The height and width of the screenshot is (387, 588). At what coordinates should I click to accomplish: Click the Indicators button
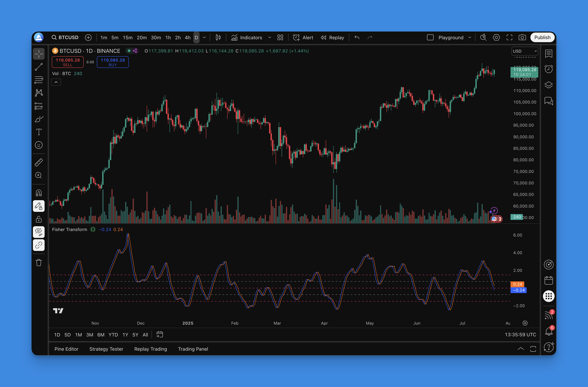(x=247, y=38)
